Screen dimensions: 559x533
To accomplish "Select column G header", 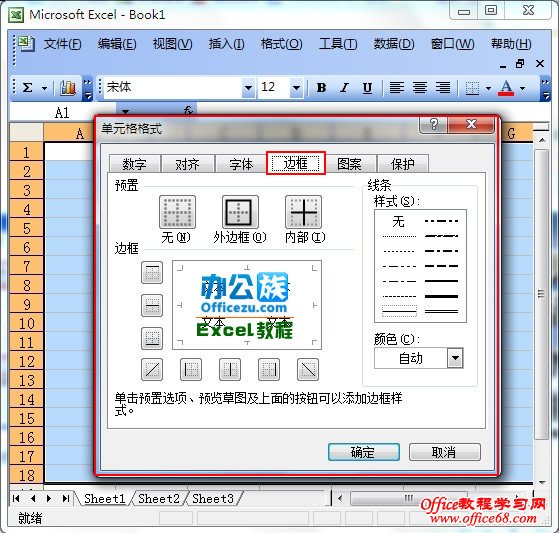I will coord(511,133).
